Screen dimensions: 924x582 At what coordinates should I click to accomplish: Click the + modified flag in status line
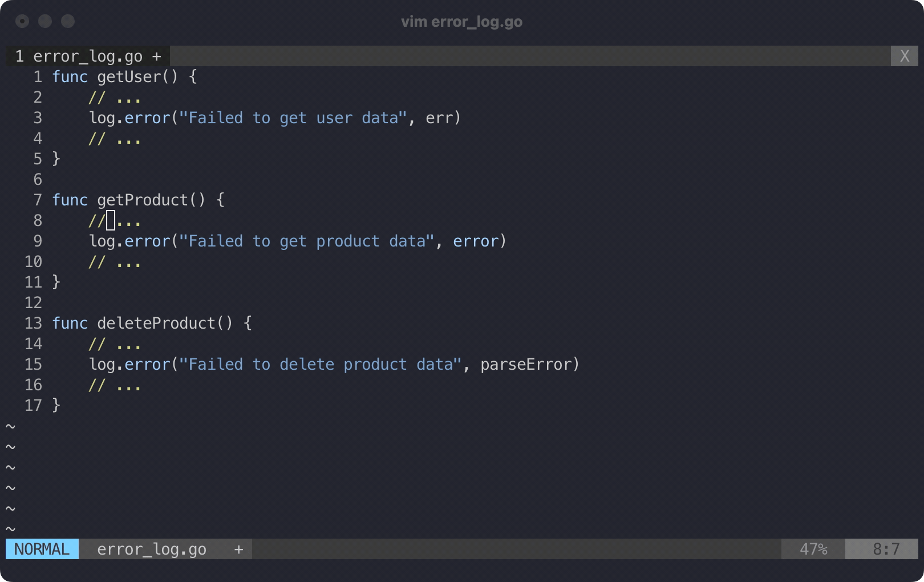coord(238,549)
